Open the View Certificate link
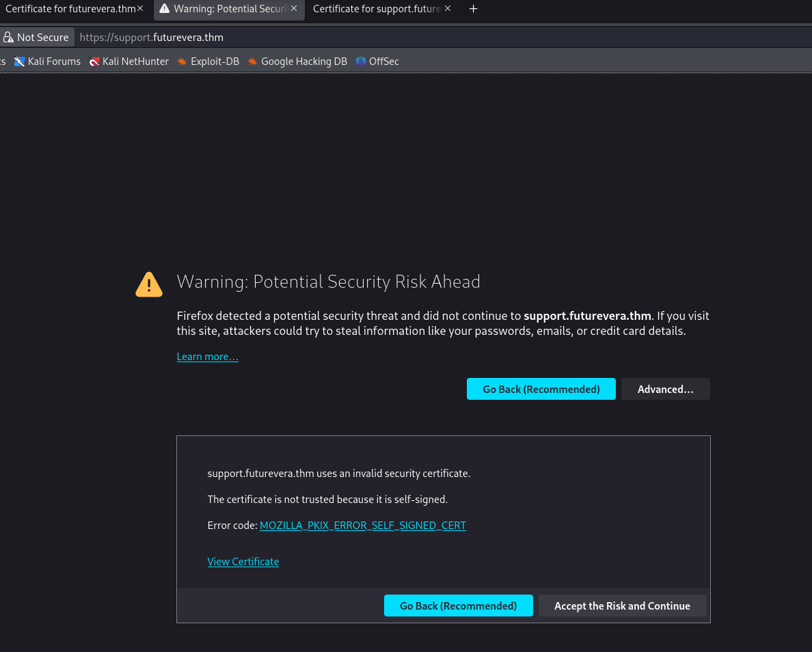 coord(243,562)
